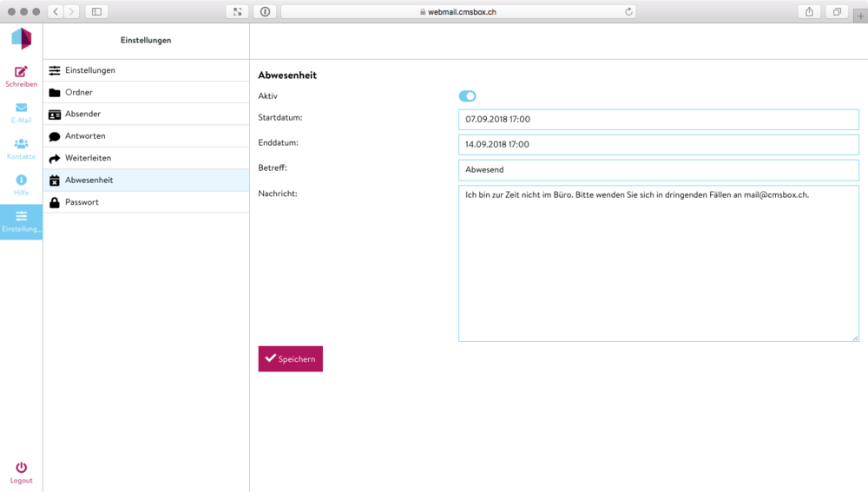The height and width of the screenshot is (492, 868).
Task: Reload the page with refresh icon
Action: [x=628, y=11]
